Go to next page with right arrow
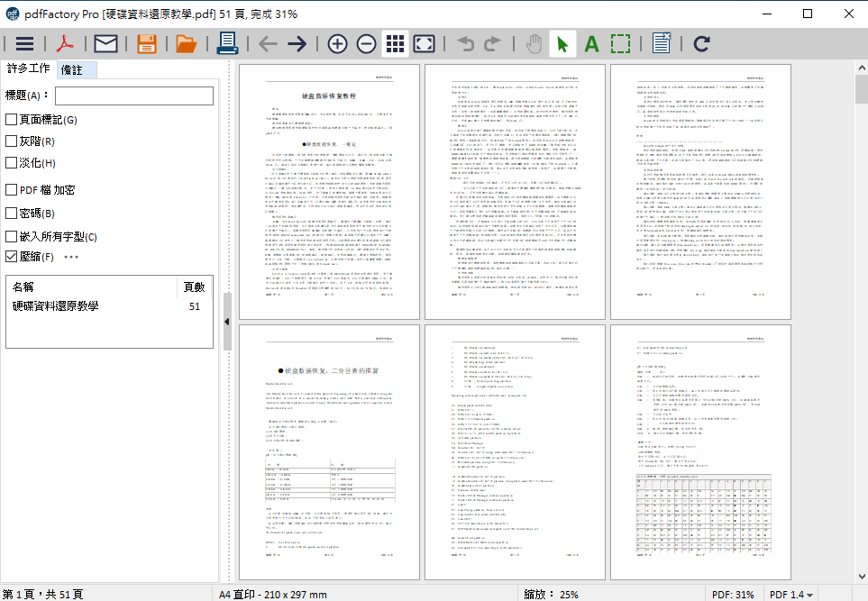868x601 pixels. pos(297,43)
